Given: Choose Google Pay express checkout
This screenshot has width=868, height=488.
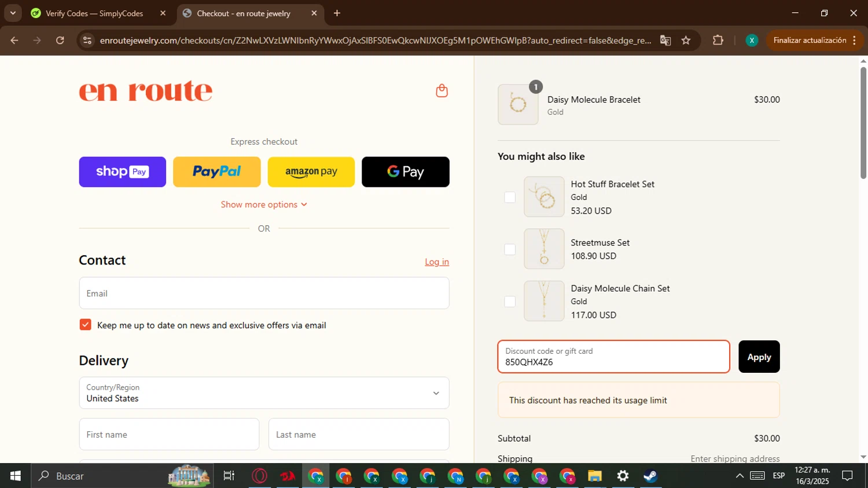Looking at the screenshot, I should click(x=406, y=172).
